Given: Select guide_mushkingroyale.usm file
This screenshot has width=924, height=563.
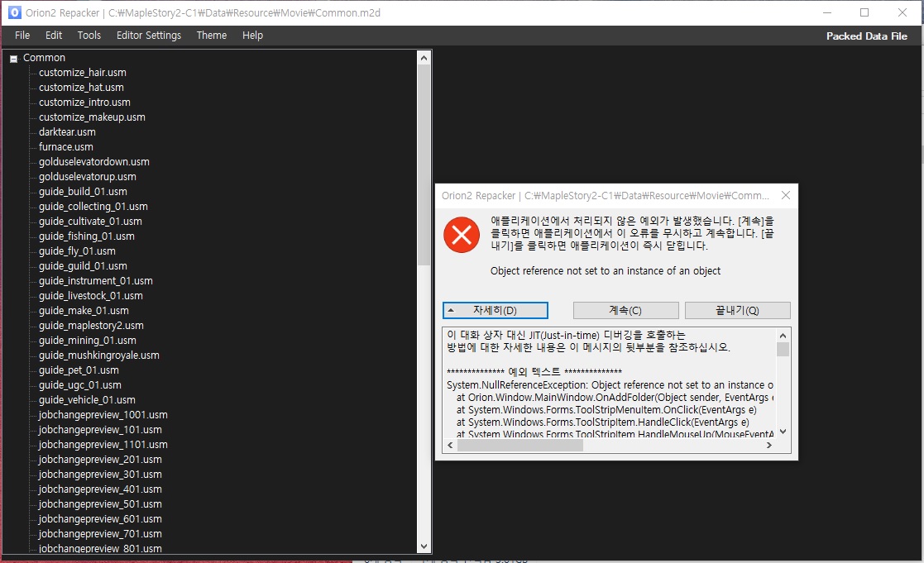Looking at the screenshot, I should click(99, 355).
